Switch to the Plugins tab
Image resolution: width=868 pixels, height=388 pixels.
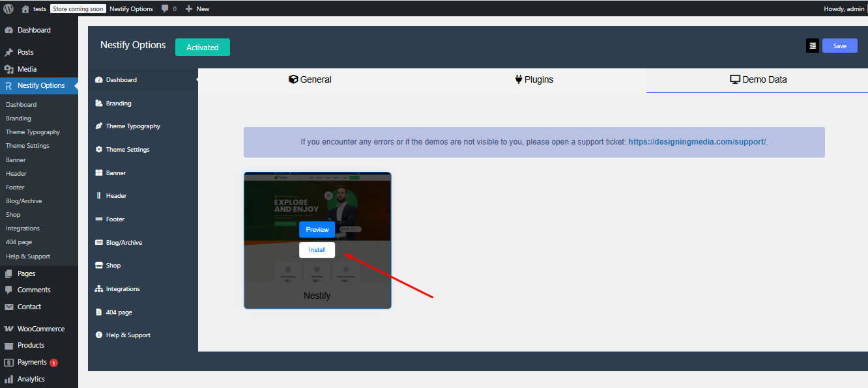[534, 80]
